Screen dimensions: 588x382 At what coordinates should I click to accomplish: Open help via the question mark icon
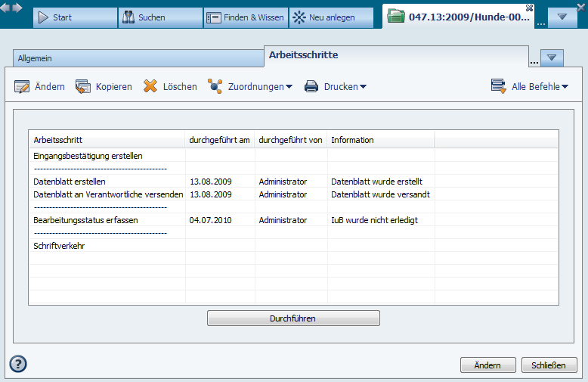[18, 364]
